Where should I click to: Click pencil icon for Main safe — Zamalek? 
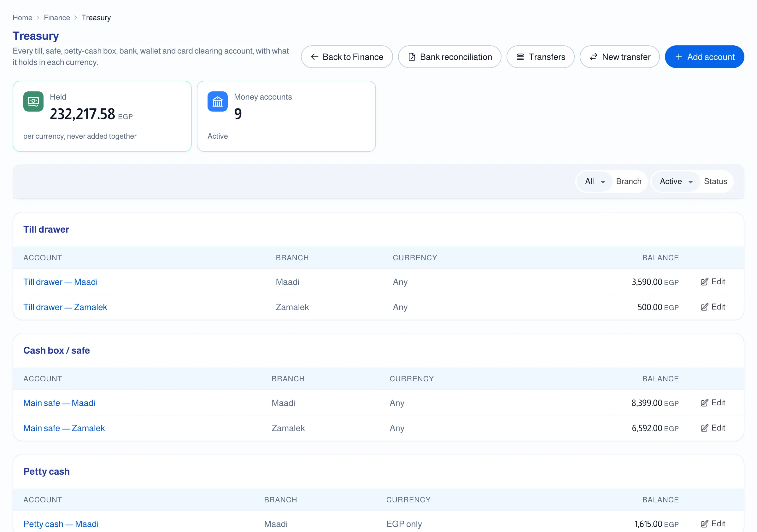tap(704, 428)
